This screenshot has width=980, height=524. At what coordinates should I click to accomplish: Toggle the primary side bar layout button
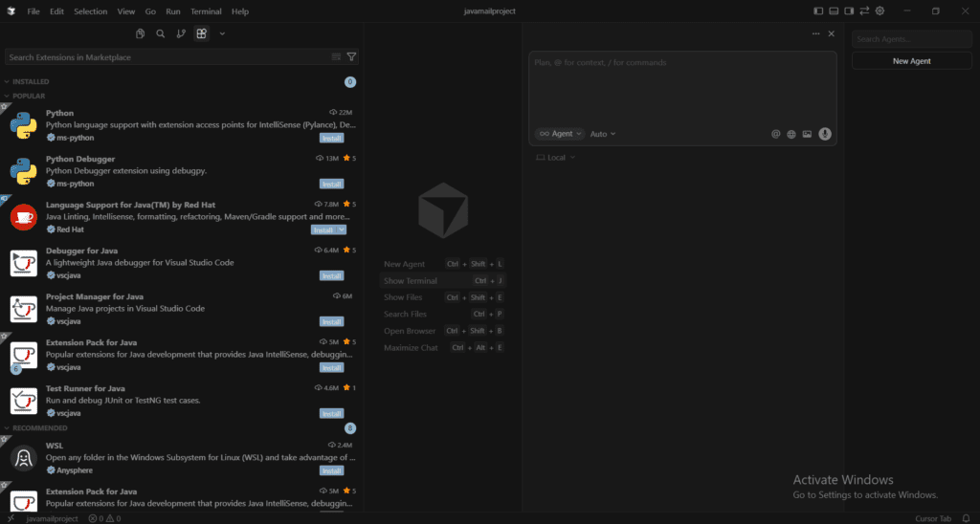click(x=818, y=11)
